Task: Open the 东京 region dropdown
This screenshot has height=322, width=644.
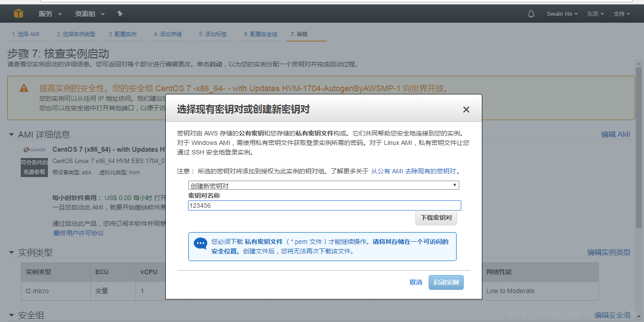Action: [x=596, y=14]
